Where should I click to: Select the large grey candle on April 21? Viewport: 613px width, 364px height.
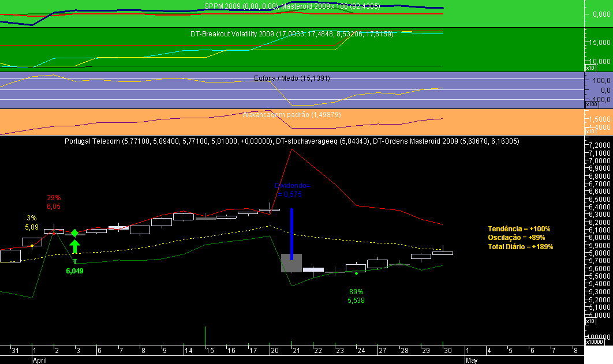pos(291,263)
